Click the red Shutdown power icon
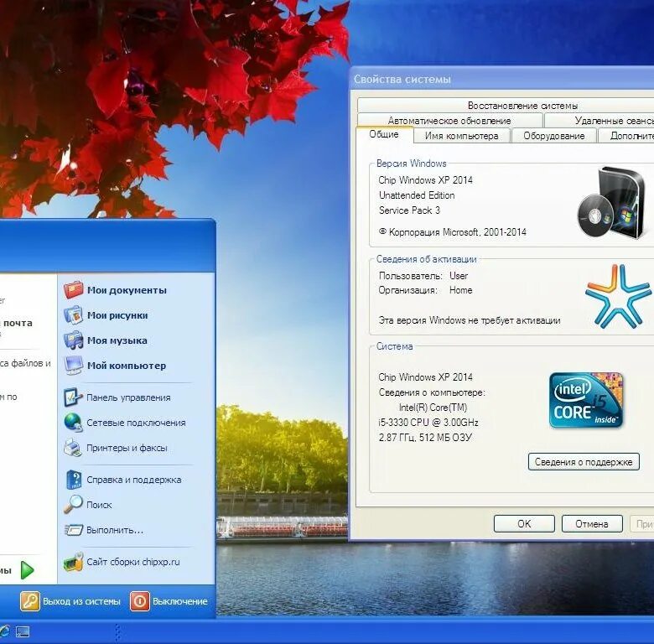Screen dimensions: 654x644 pyautogui.click(x=140, y=601)
